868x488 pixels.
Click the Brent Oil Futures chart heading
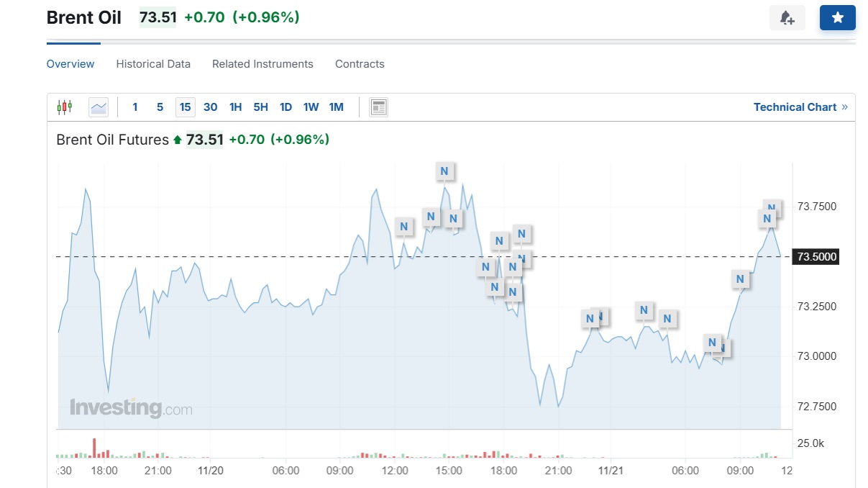(112, 140)
